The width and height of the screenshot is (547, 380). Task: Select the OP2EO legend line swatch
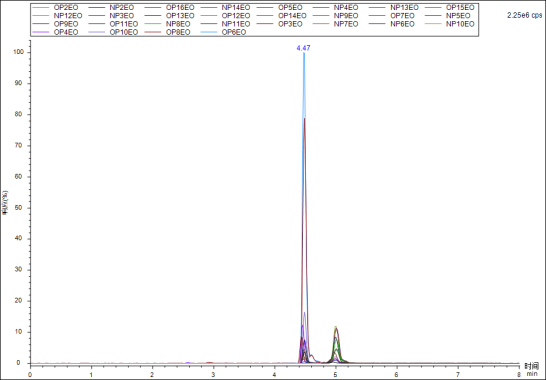click(41, 7)
